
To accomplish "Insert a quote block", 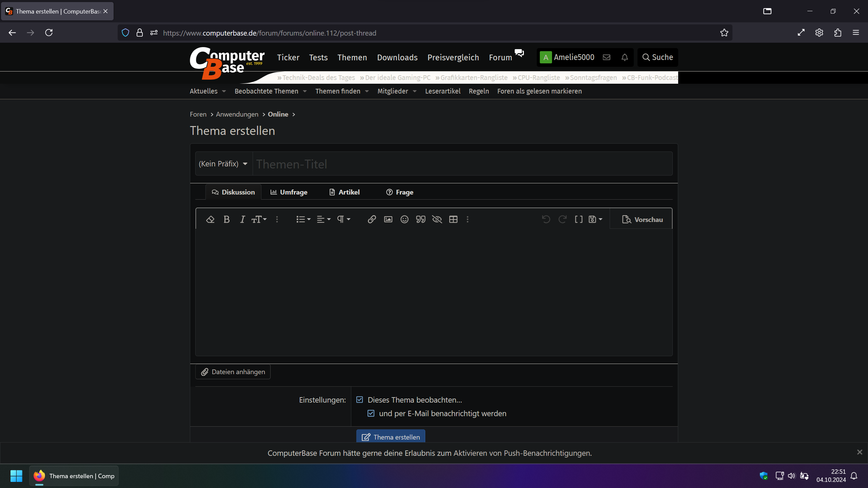I will 420,220.
